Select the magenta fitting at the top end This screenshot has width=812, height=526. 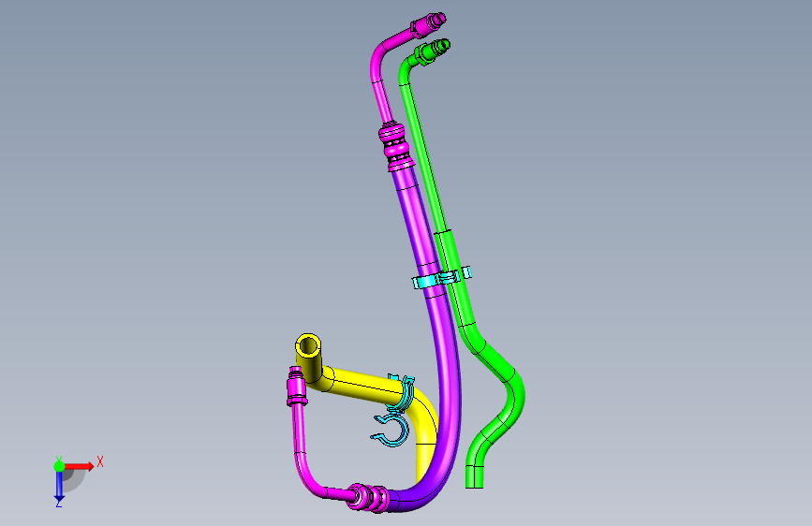[x=428, y=25]
